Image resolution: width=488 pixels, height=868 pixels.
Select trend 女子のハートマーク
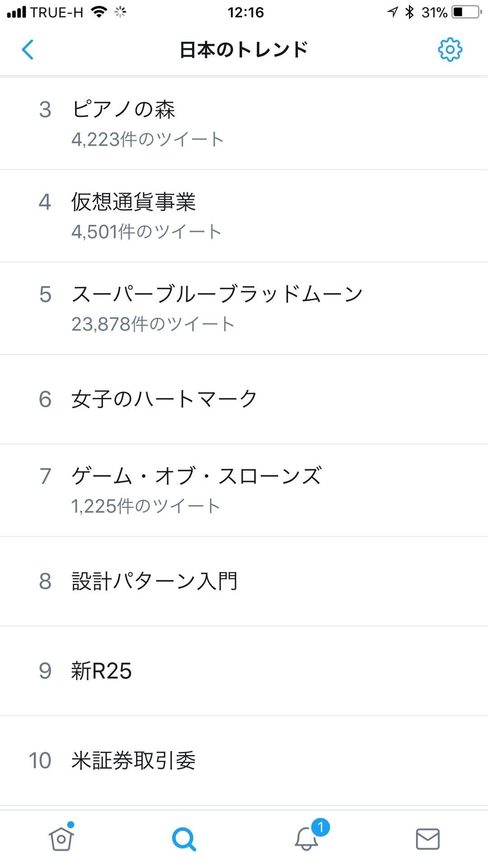[x=244, y=399]
